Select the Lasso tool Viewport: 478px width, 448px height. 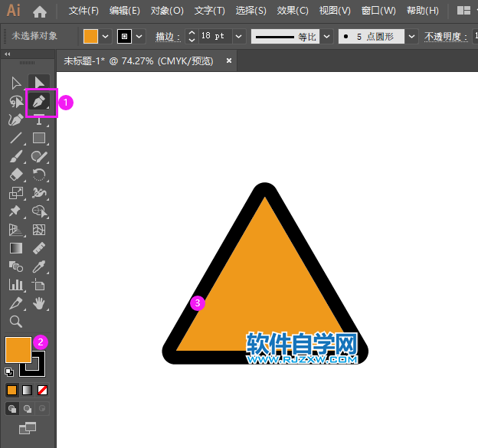point(16,102)
